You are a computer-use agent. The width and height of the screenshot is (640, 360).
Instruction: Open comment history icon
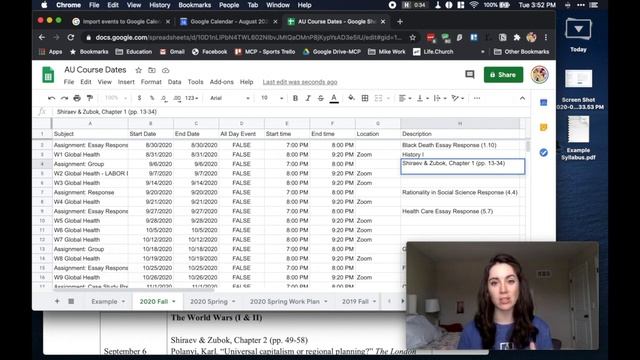pyautogui.click(x=470, y=75)
